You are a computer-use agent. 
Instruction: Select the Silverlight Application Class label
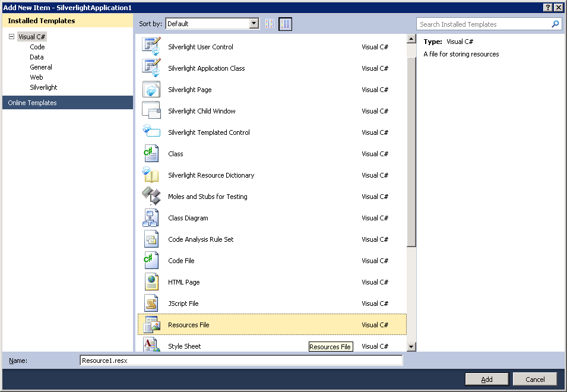pos(207,68)
